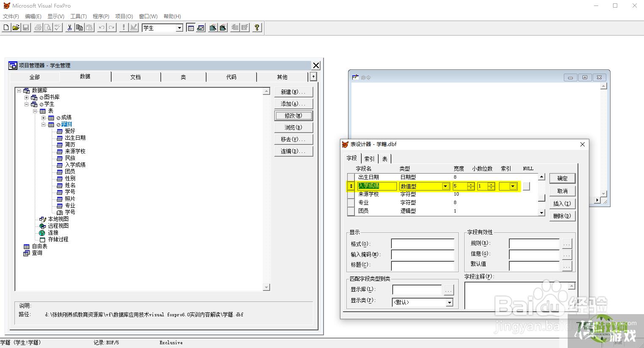
Task: Open the 窗口(W) menu
Action: point(148,17)
